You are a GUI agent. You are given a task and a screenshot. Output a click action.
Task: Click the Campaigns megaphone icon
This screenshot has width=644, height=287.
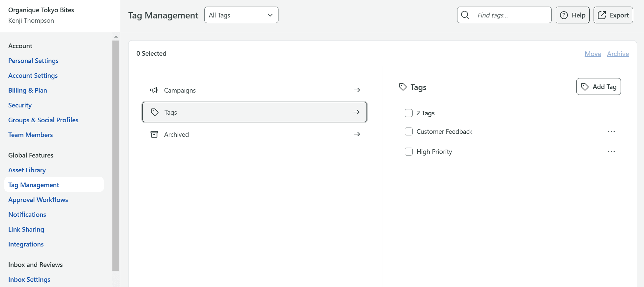[154, 90]
